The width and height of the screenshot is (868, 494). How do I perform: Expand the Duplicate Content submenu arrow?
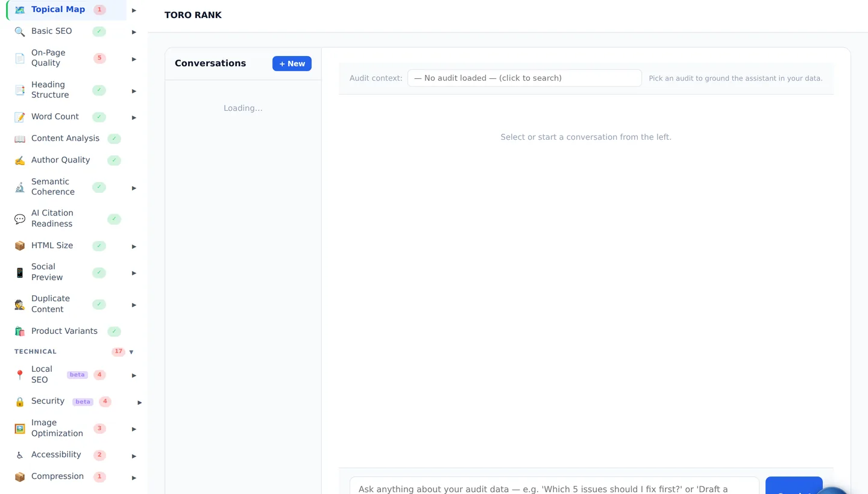(x=134, y=305)
